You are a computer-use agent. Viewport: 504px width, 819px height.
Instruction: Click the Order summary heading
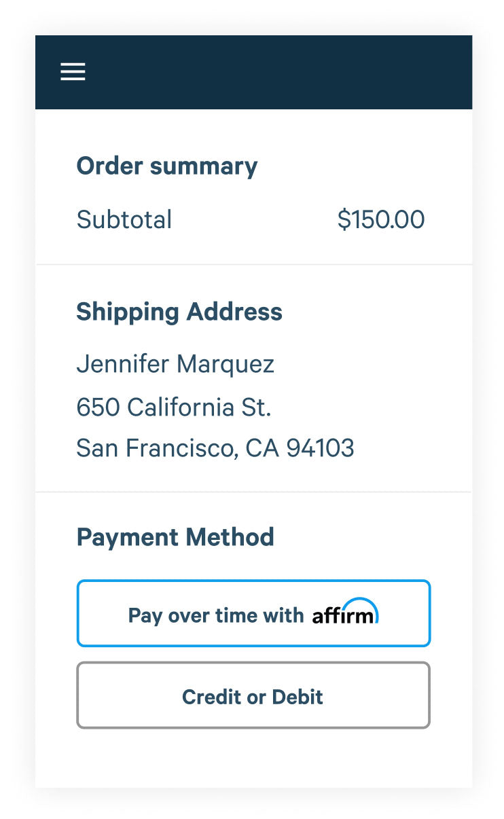(x=166, y=166)
